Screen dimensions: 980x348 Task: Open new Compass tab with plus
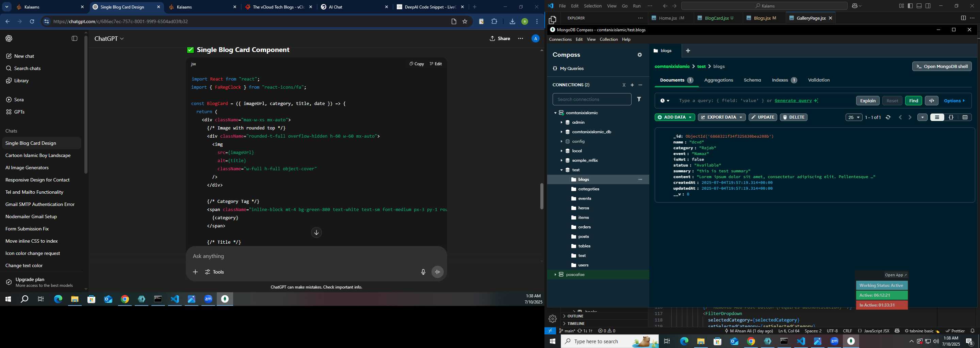[x=688, y=51]
